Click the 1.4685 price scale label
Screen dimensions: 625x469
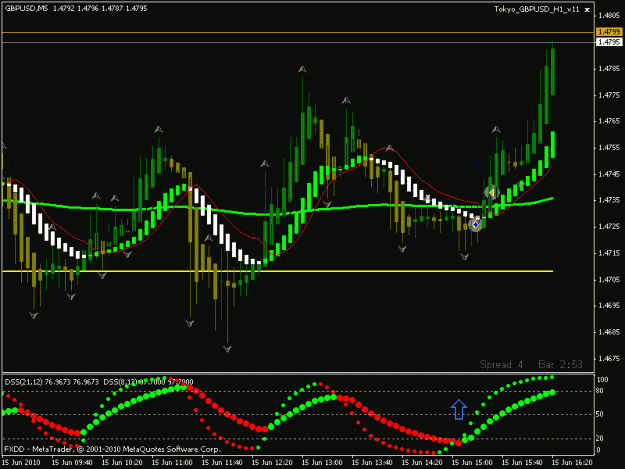click(x=609, y=332)
